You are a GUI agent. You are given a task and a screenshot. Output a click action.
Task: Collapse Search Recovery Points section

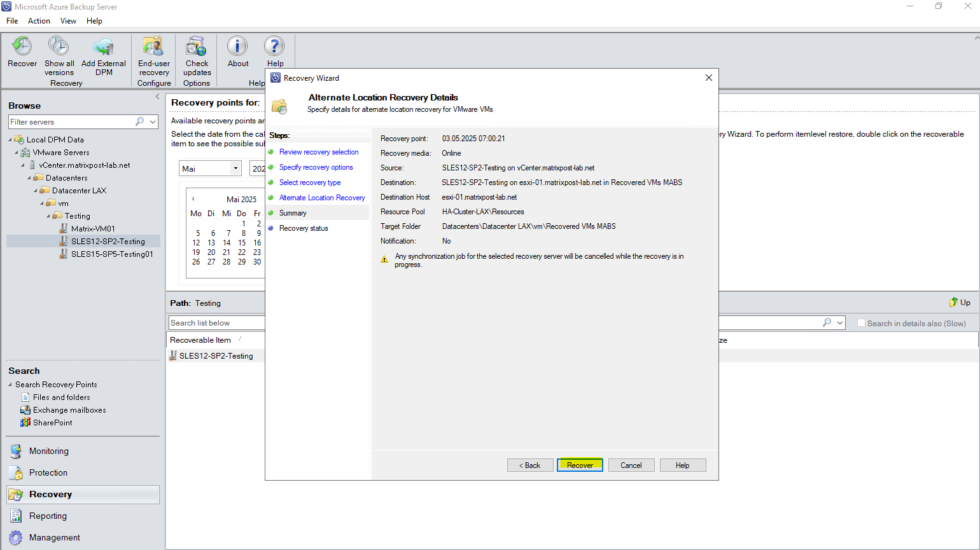(x=10, y=385)
